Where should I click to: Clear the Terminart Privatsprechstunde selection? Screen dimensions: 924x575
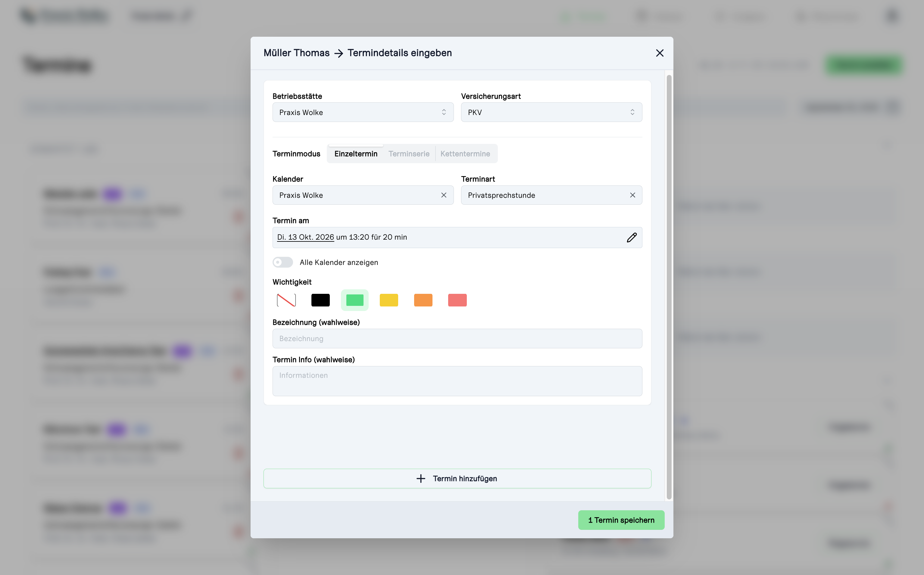click(x=632, y=195)
